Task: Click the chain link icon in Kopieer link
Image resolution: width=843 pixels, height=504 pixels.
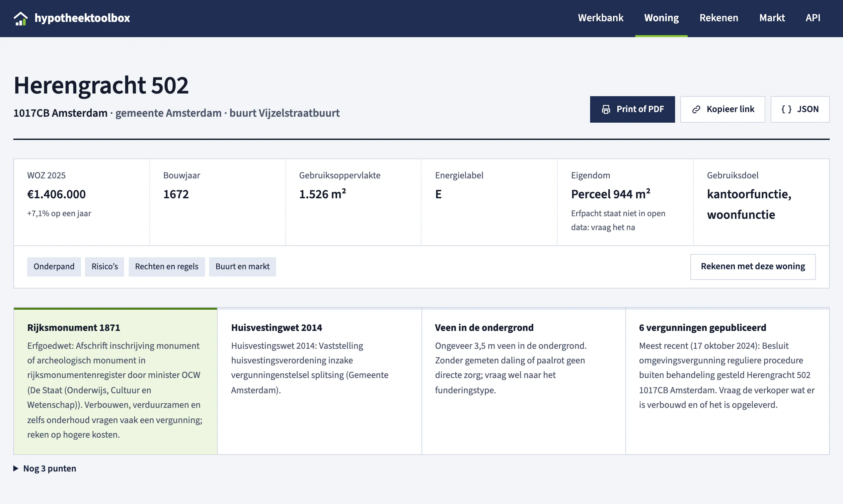Action: (696, 109)
